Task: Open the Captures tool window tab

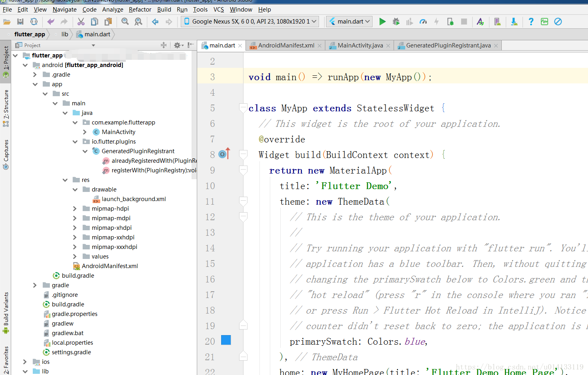Action: (x=6, y=154)
